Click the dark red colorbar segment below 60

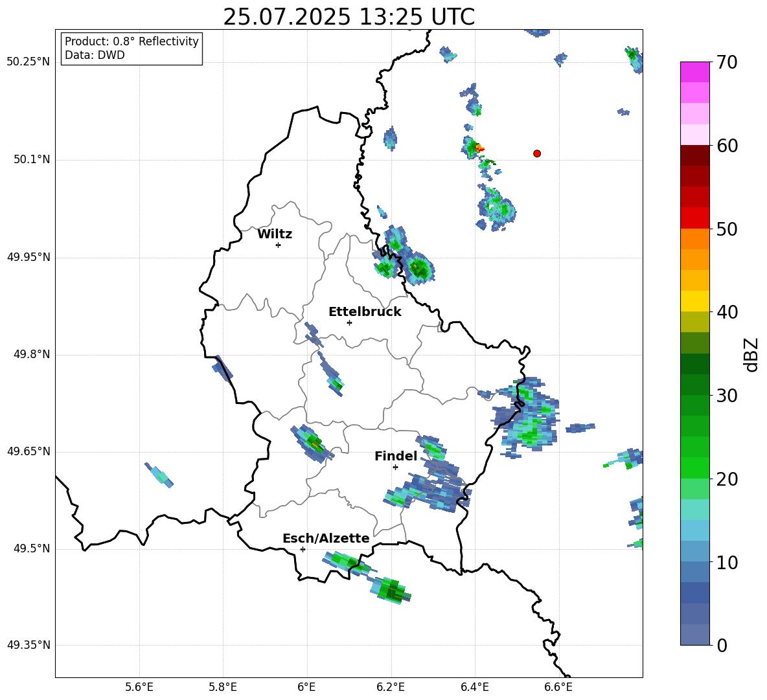[694, 155]
